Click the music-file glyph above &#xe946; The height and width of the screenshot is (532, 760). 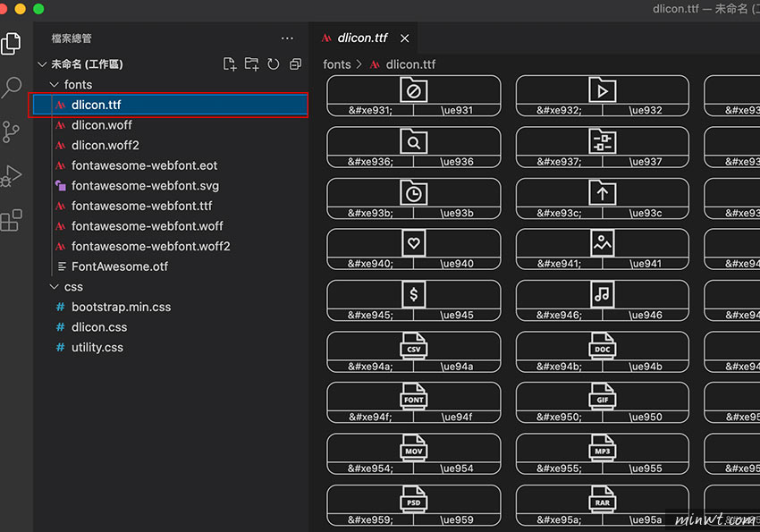coord(603,294)
